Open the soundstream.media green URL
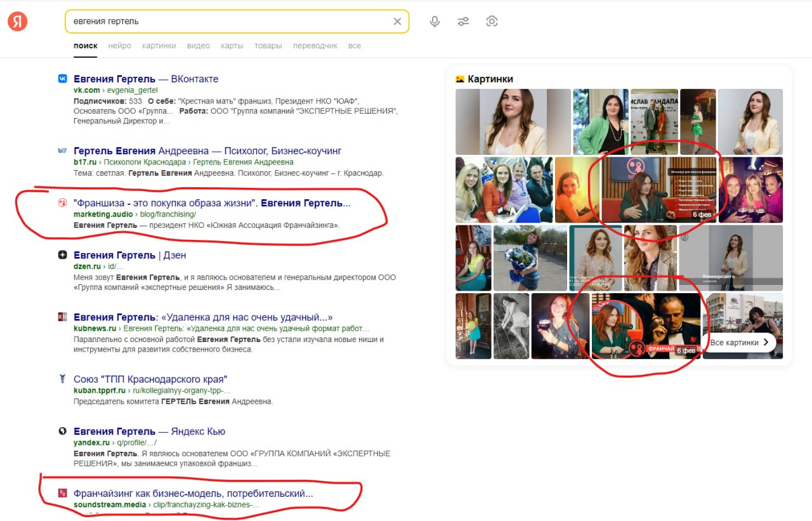 tap(110, 505)
